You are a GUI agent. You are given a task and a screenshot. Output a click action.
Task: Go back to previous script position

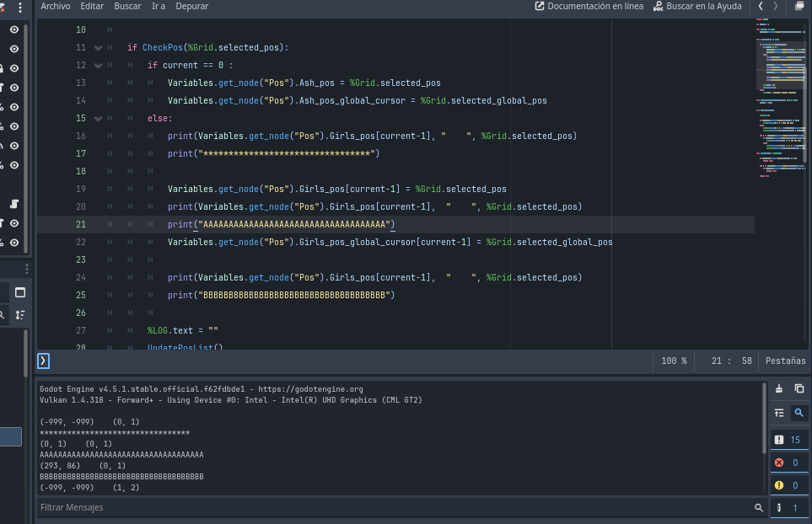pyautogui.click(x=761, y=6)
